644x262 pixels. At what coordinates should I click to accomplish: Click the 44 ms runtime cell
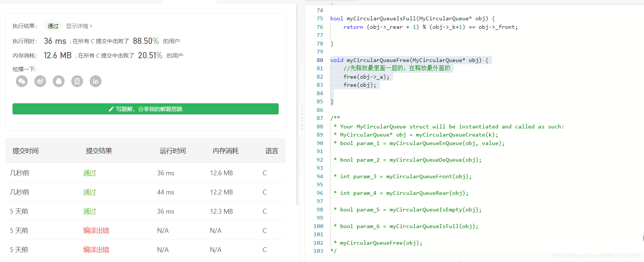[166, 192]
